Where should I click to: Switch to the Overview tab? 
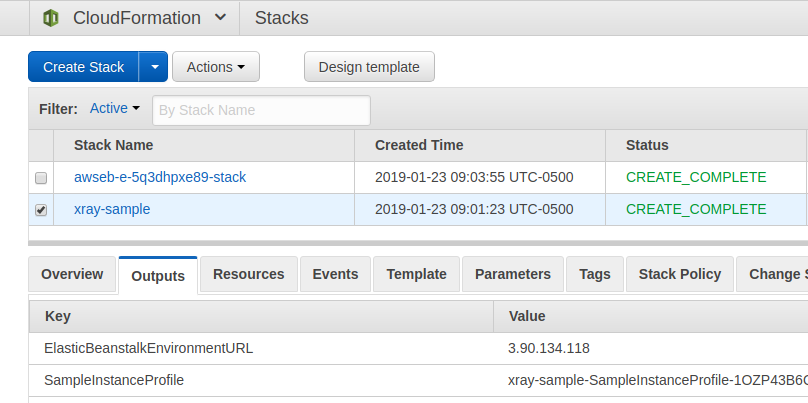tap(72, 274)
